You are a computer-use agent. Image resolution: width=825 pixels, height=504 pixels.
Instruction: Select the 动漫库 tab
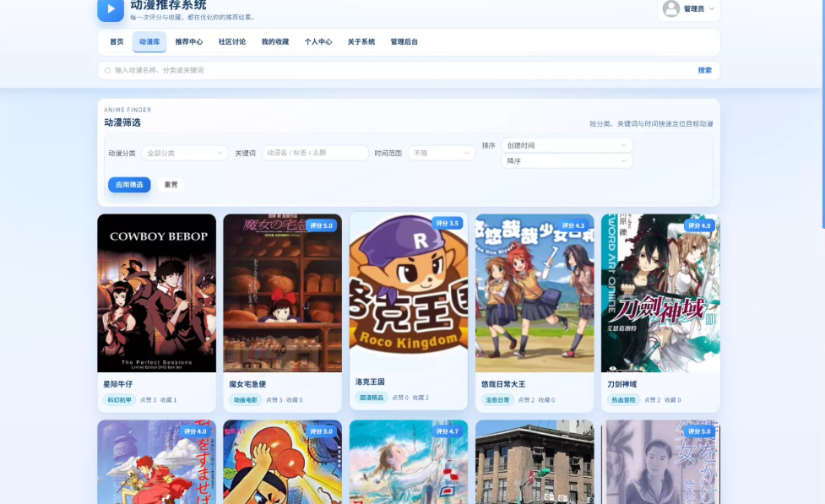pos(149,42)
